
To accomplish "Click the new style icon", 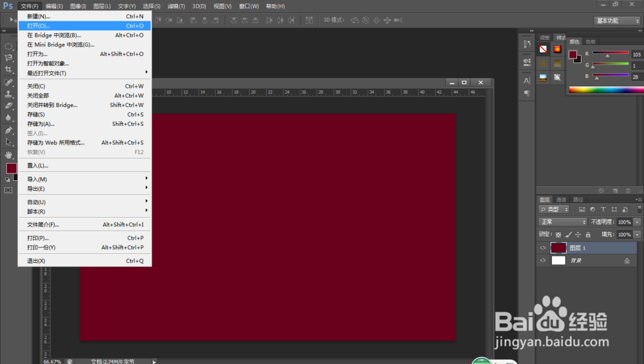I will (615, 191).
